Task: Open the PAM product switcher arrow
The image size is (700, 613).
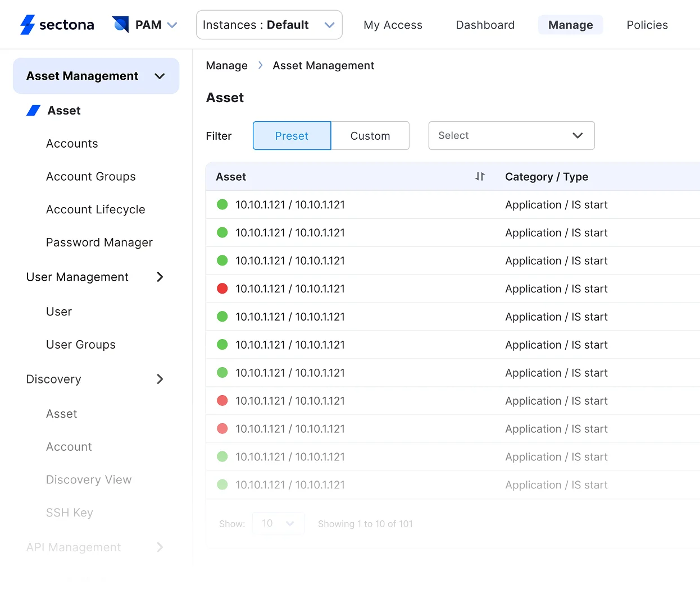Action: click(172, 25)
